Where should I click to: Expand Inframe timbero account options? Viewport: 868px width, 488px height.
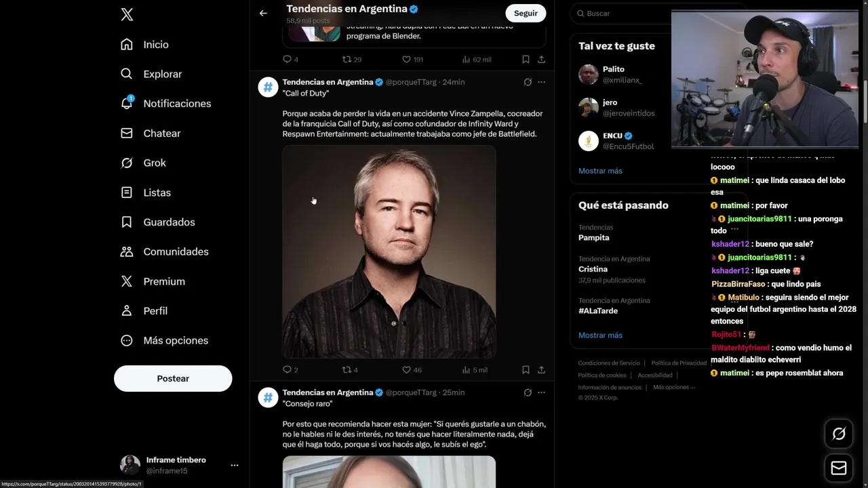click(234, 465)
